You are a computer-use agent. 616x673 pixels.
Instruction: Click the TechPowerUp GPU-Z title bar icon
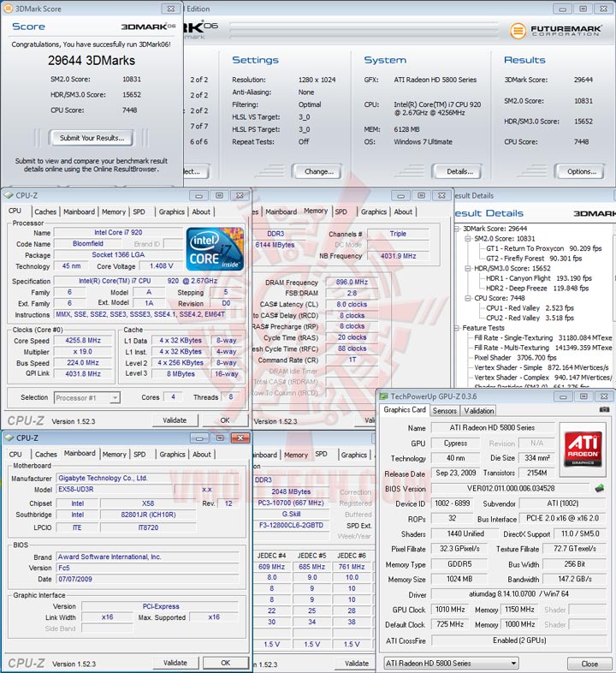[x=383, y=396]
